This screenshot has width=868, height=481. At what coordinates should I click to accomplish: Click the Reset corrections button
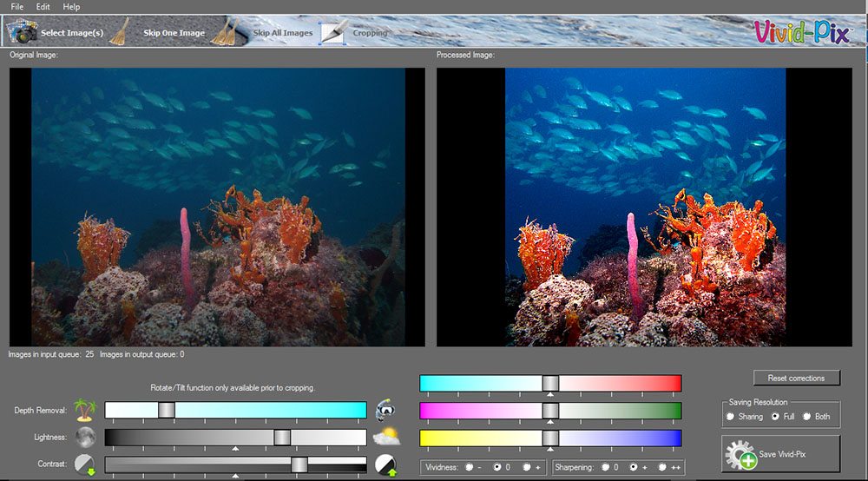tap(797, 378)
